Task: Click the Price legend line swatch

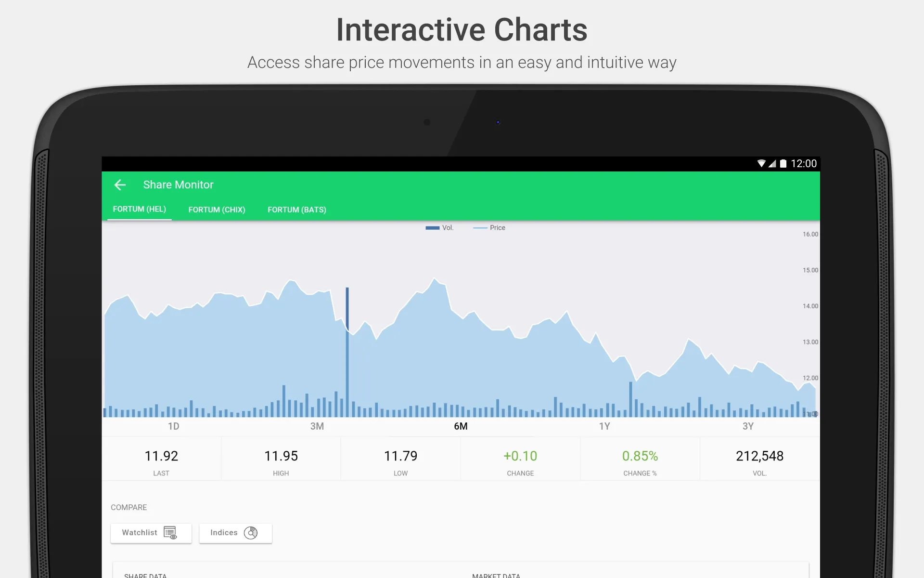Action: pyautogui.click(x=480, y=228)
